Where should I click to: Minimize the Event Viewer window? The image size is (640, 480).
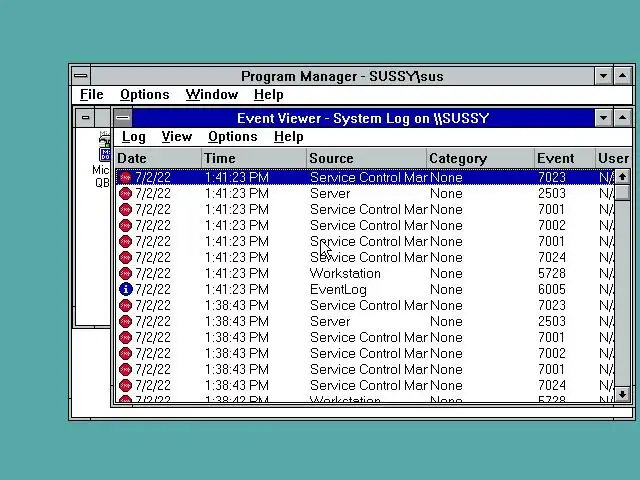pos(603,118)
